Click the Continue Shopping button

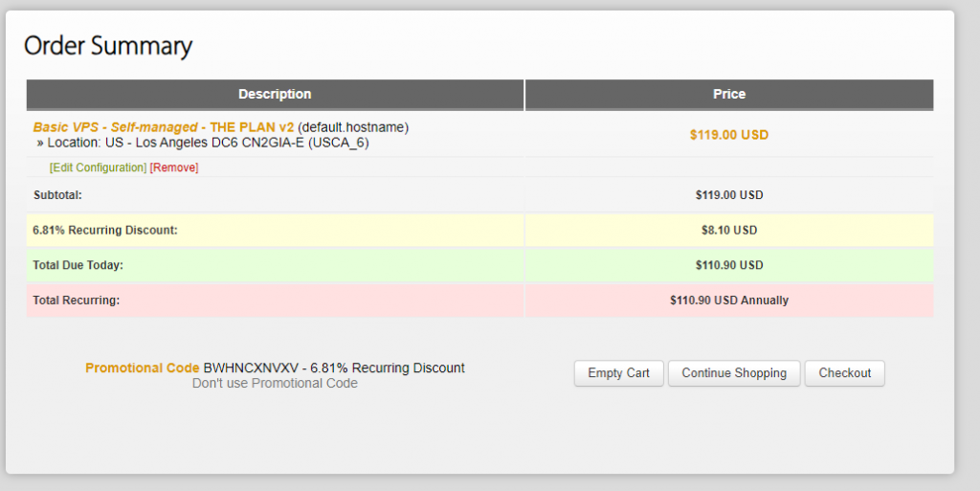734,373
